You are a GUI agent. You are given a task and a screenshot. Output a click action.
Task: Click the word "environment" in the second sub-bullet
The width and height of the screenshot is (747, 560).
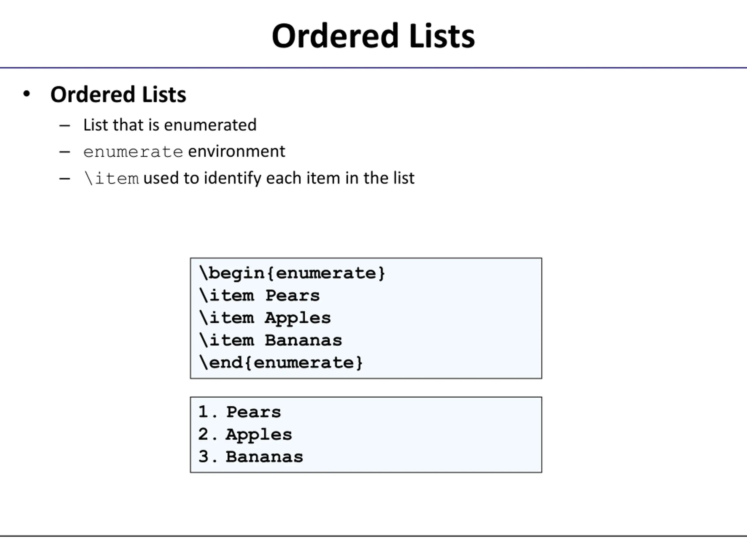[x=236, y=151]
